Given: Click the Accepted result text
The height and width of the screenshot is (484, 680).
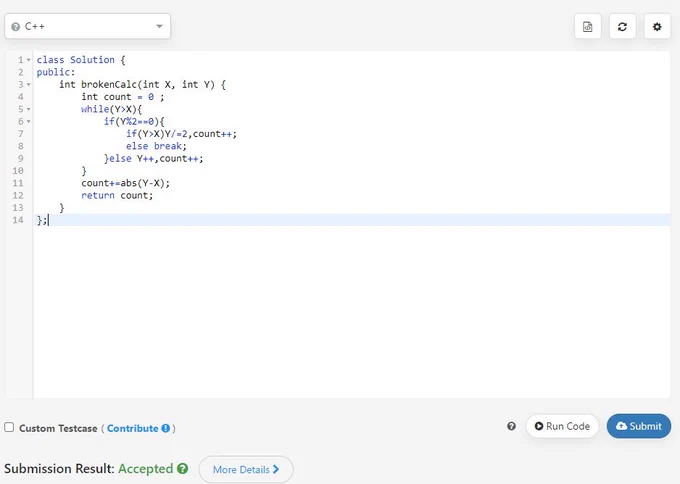Looking at the screenshot, I should pos(145,469).
